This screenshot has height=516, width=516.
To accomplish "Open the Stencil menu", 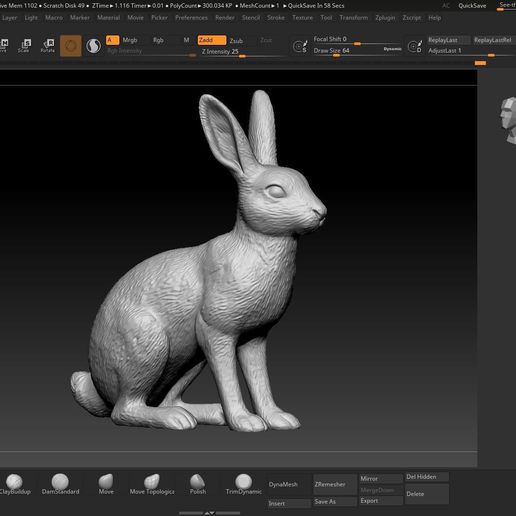I will tap(251, 18).
